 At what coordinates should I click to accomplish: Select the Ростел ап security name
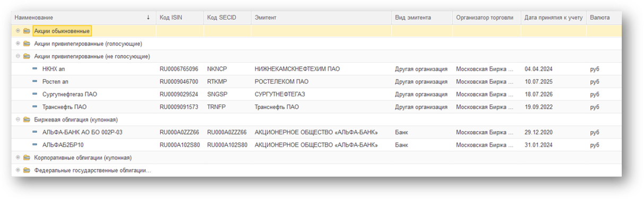point(56,82)
